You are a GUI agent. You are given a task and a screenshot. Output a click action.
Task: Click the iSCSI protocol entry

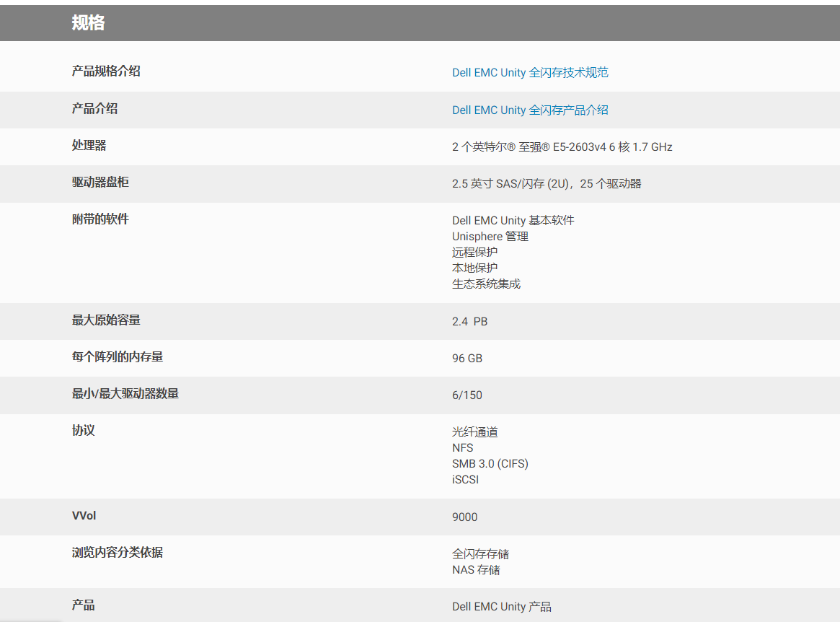(x=465, y=480)
